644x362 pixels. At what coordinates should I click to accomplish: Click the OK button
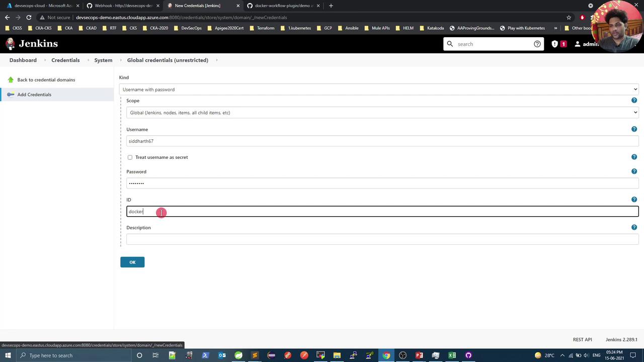pos(132,262)
